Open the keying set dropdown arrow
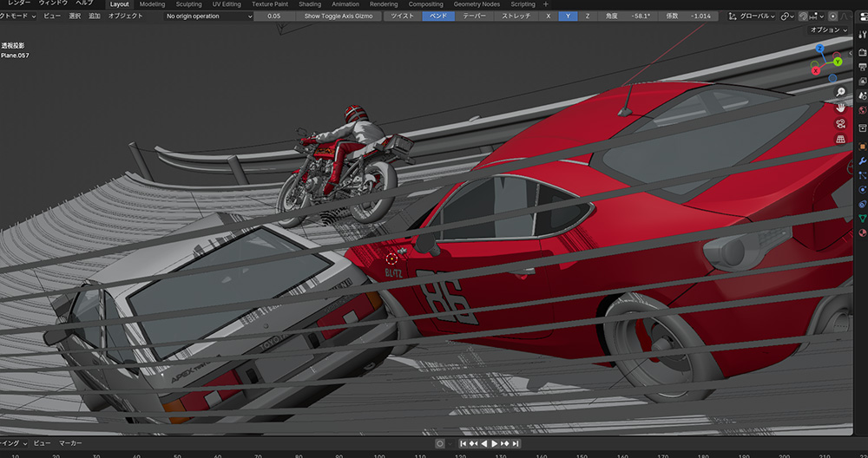The height and width of the screenshot is (458, 868). 450,443
